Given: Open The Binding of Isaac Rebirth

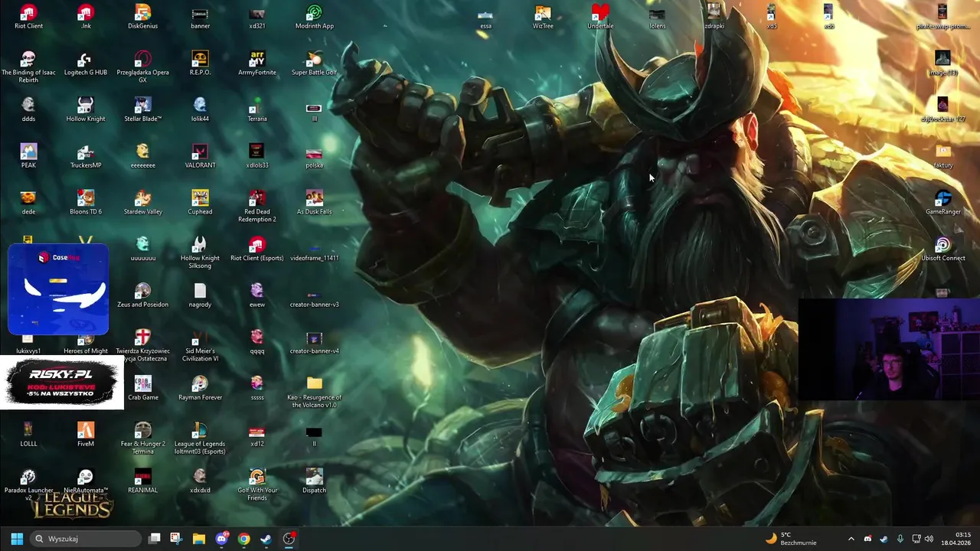Looking at the screenshot, I should 28,67.
